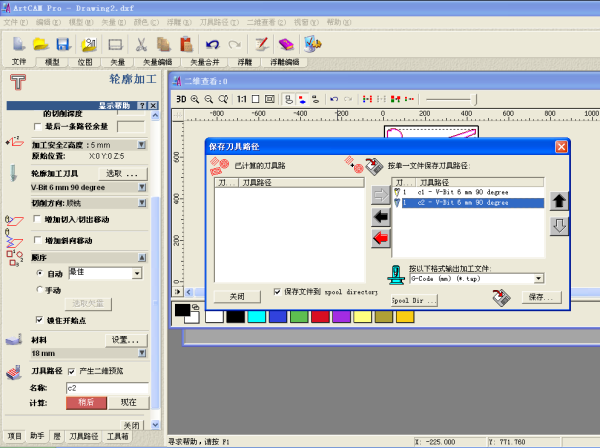This screenshot has width=600, height=448.
Task: Expand the 18 mm material section
Action: point(142,353)
